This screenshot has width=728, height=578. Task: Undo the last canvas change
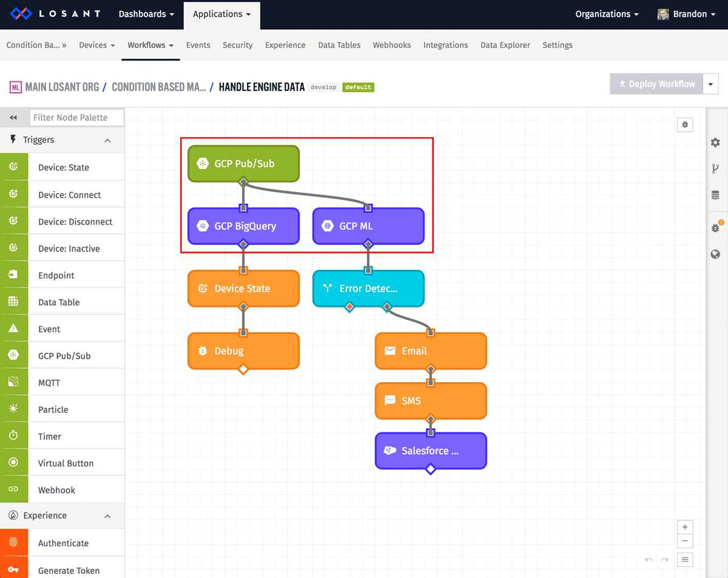pos(649,560)
